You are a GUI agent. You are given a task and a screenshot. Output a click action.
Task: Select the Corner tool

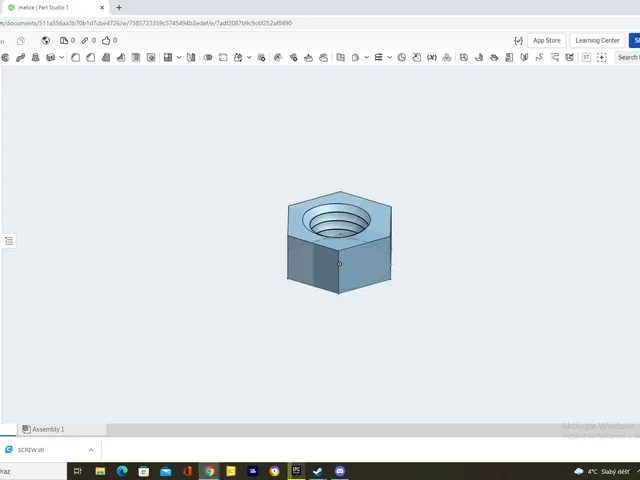(554, 58)
